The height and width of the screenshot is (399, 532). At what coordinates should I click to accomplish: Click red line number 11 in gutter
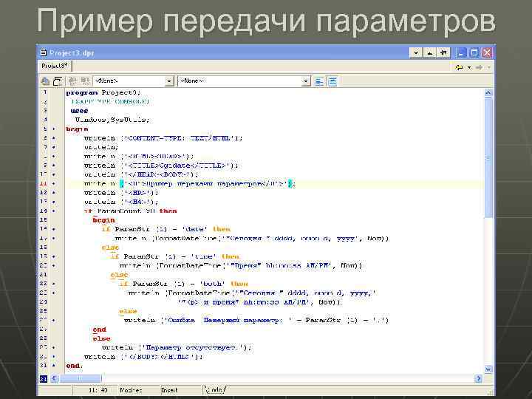[x=44, y=183]
